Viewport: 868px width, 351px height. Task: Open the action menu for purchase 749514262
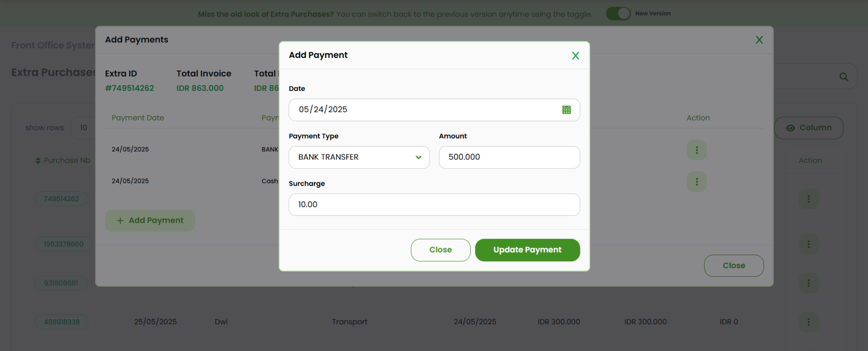pos(809,199)
